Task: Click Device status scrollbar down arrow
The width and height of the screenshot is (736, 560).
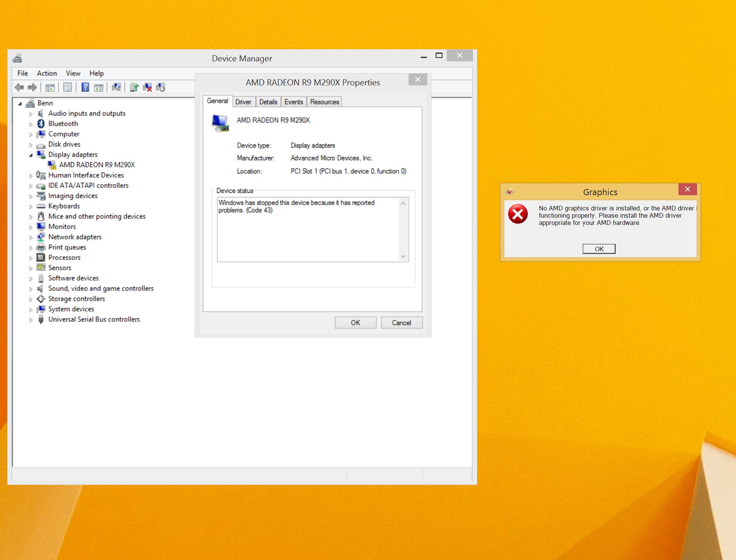Action: pos(403,257)
